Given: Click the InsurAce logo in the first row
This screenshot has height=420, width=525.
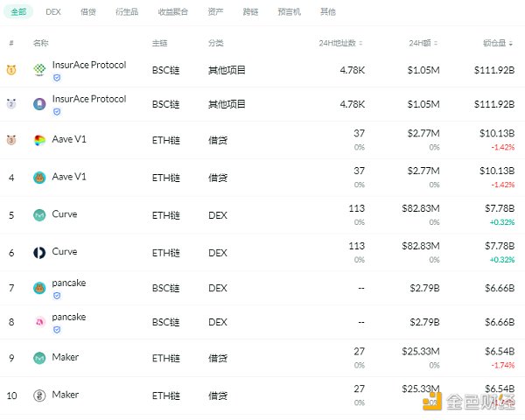Looking at the screenshot, I should click(x=39, y=70).
